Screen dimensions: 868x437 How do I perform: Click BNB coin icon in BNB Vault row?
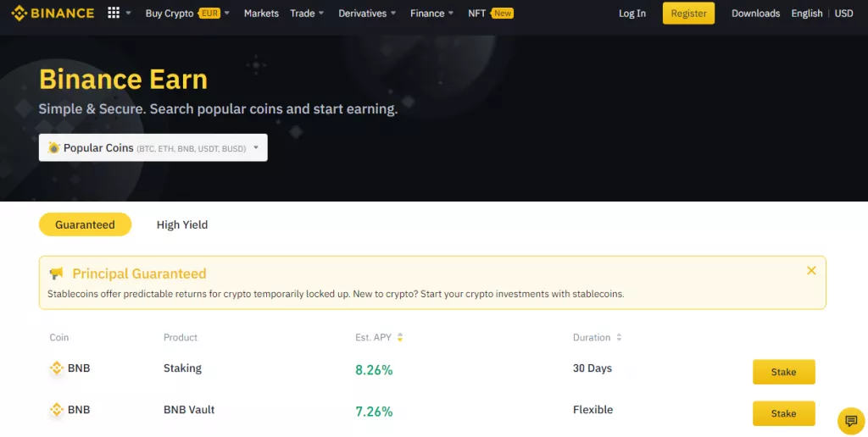click(x=57, y=409)
